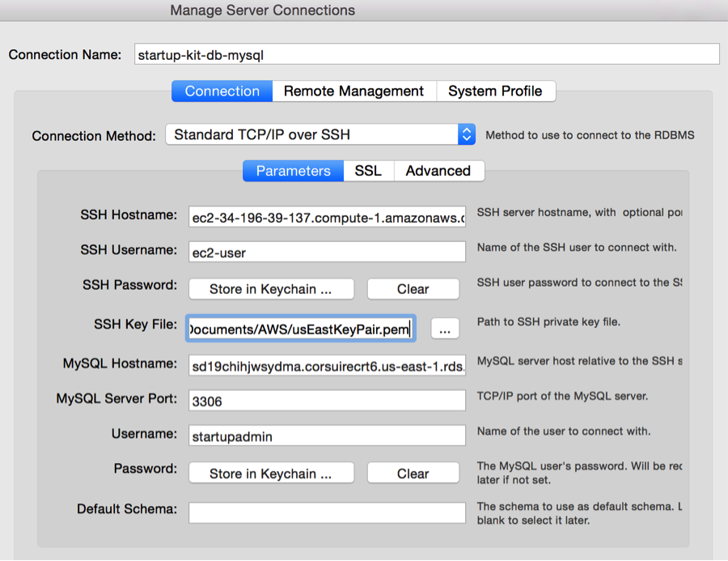This screenshot has width=728, height=561.
Task: Go back to the Connection tab
Action: 221,91
